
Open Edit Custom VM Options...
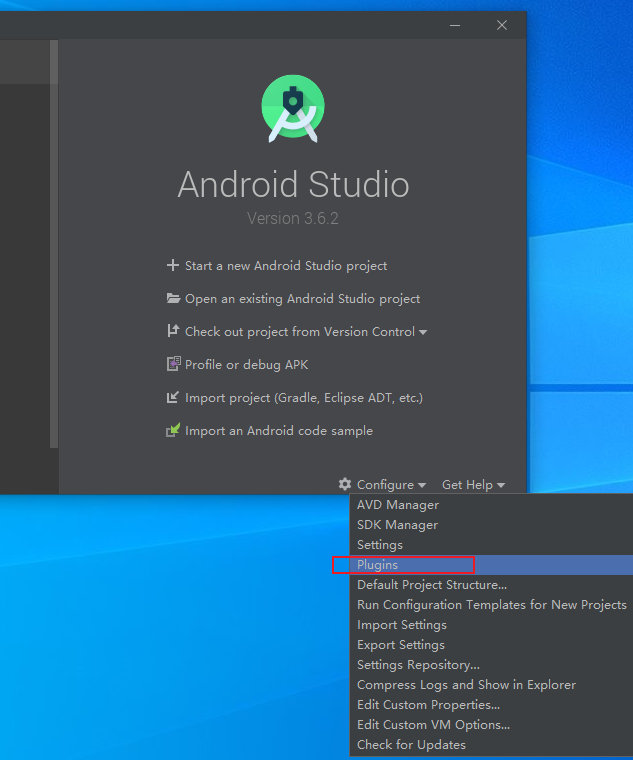click(x=491, y=725)
